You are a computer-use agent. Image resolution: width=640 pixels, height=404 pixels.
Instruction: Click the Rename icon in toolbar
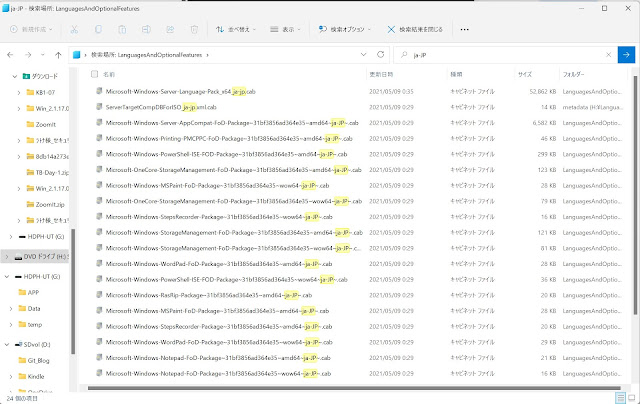146,29
